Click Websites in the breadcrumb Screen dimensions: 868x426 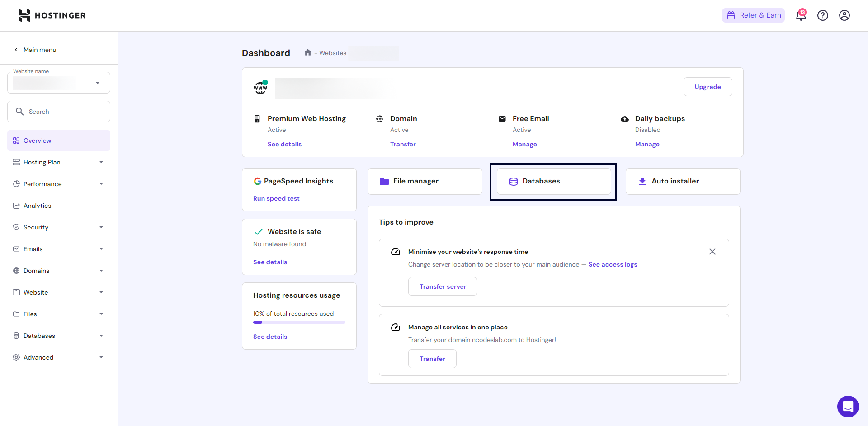tap(333, 53)
